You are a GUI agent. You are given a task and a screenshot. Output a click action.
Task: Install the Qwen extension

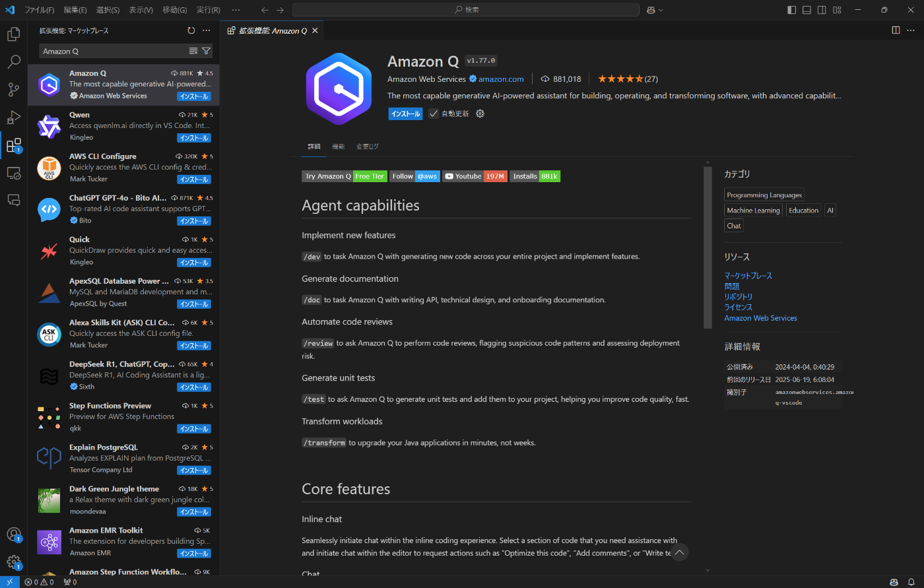coord(194,138)
